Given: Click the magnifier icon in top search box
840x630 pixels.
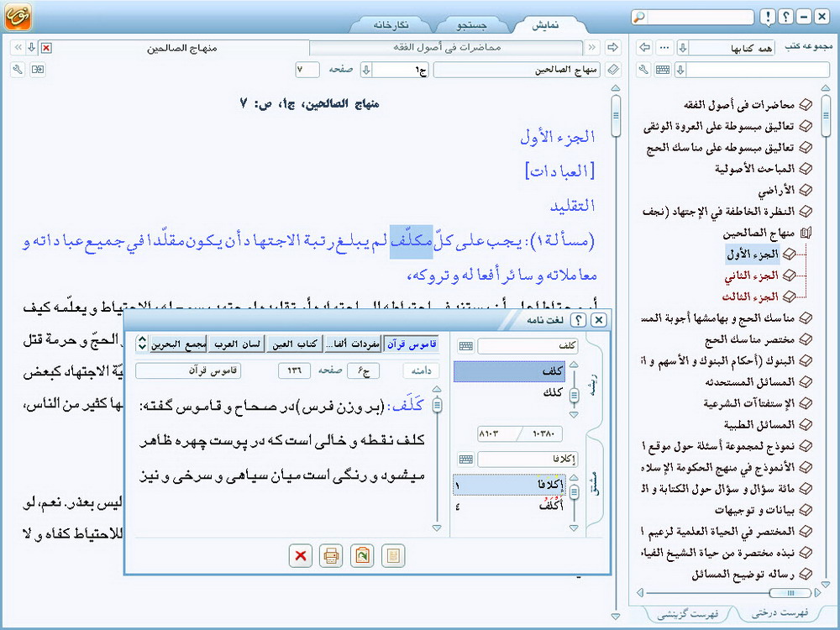Looking at the screenshot, I should point(639,17).
